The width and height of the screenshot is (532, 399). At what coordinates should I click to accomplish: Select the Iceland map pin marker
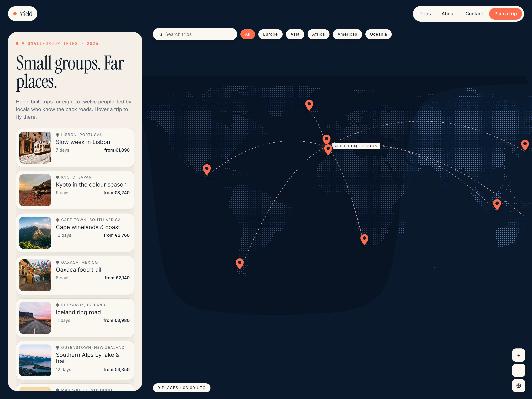coord(309,105)
